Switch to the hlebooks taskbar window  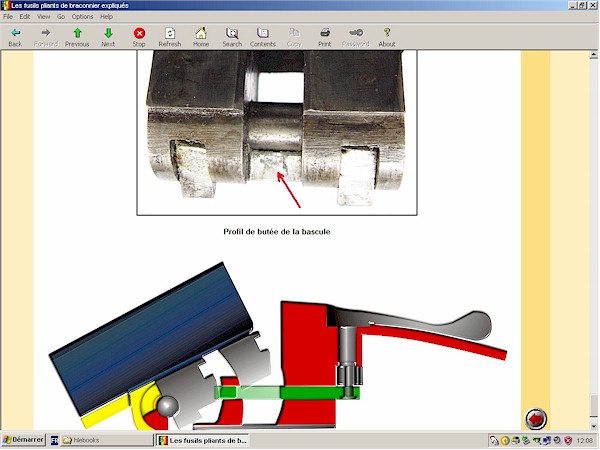107,440
